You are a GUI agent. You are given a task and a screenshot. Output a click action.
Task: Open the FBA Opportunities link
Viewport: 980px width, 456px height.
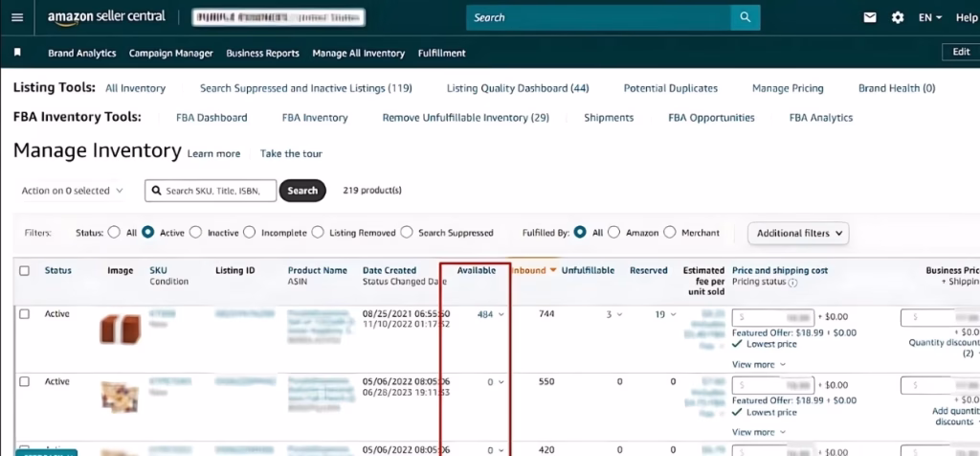coord(711,118)
